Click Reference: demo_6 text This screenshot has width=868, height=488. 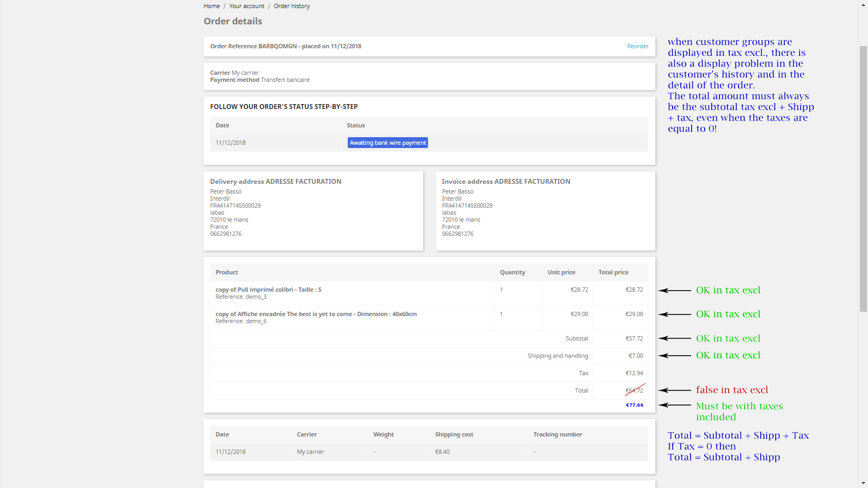click(241, 321)
